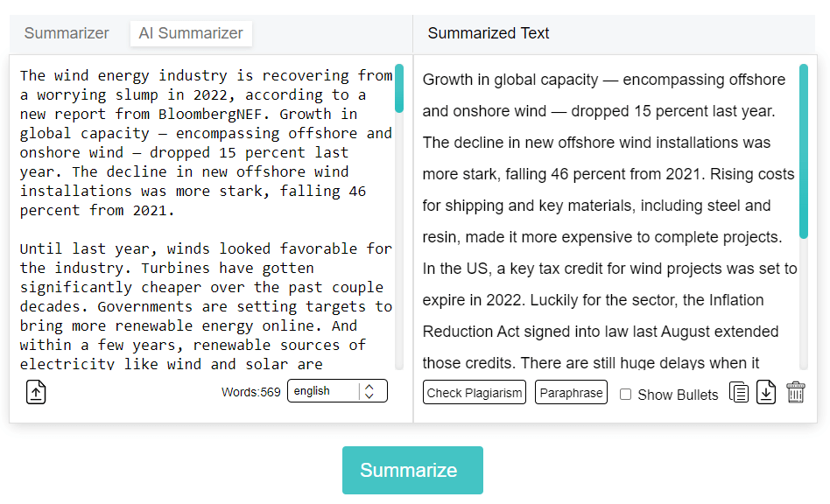Download the summary via download icon
Image resolution: width=830 pixels, height=504 pixels.
[x=766, y=392]
